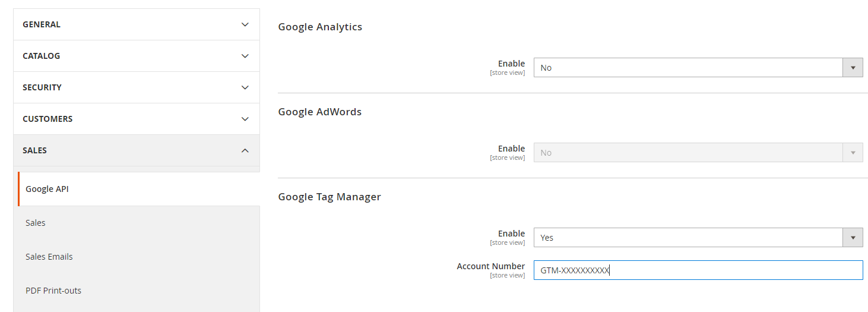Image resolution: width=868 pixels, height=312 pixels.
Task: Open the Google AdWords Enable select
Action: [688, 153]
